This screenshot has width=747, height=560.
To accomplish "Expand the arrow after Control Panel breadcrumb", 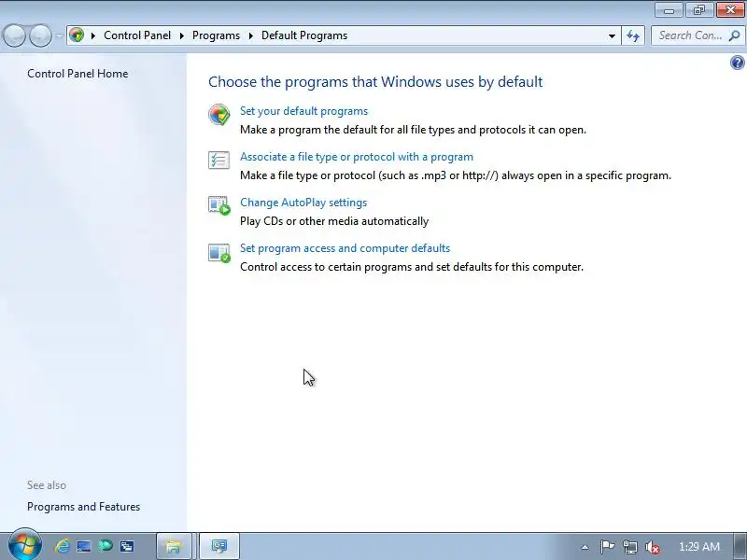I will point(181,35).
